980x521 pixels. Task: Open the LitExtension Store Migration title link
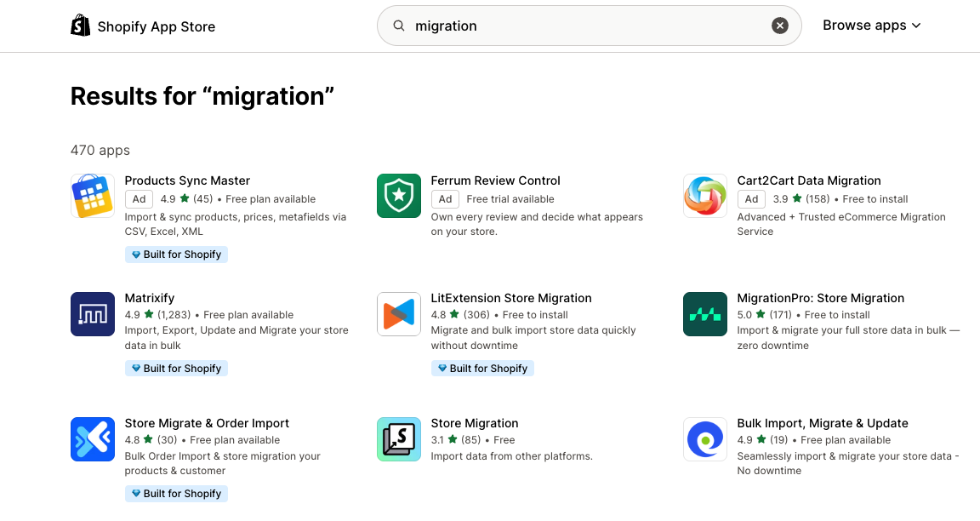[x=510, y=298]
